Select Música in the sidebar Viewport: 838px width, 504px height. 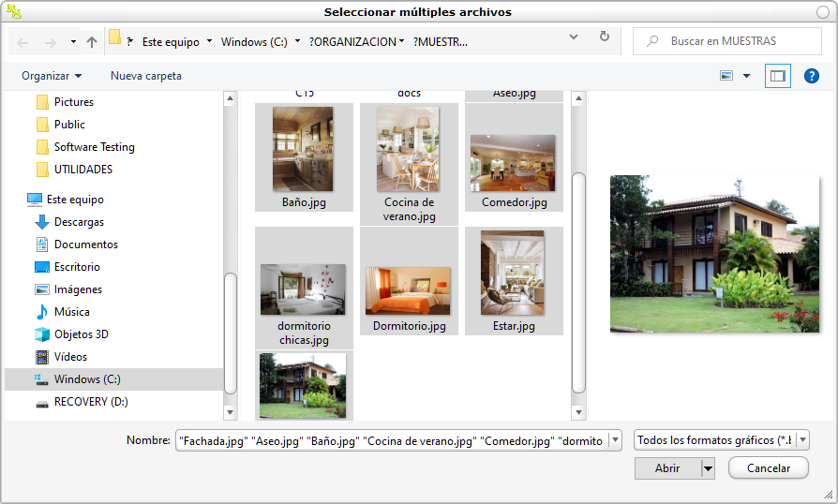click(71, 312)
